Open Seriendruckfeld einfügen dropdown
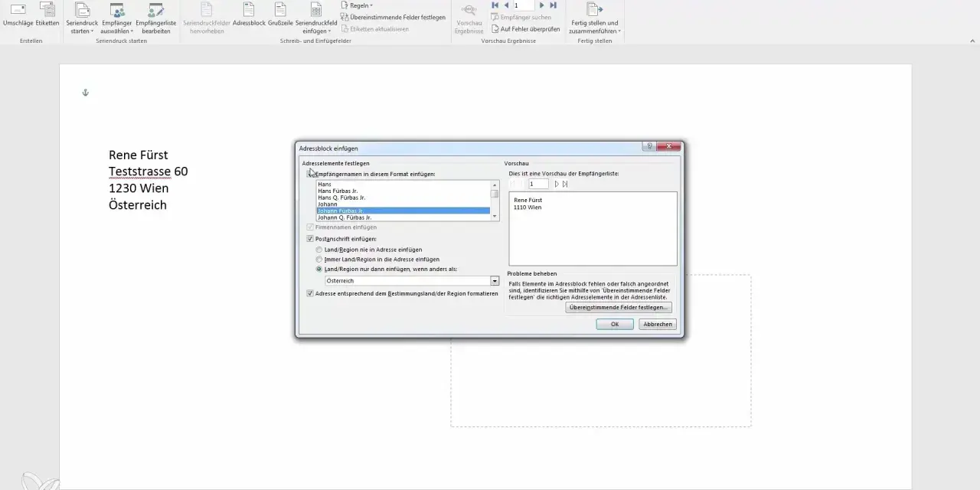Image resolution: width=980 pixels, height=490 pixels. [316, 18]
